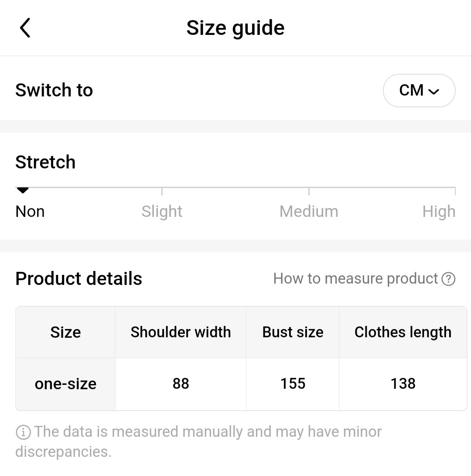Click the question mark help icon
Viewport: 471px width, 476px height.
pos(448,279)
